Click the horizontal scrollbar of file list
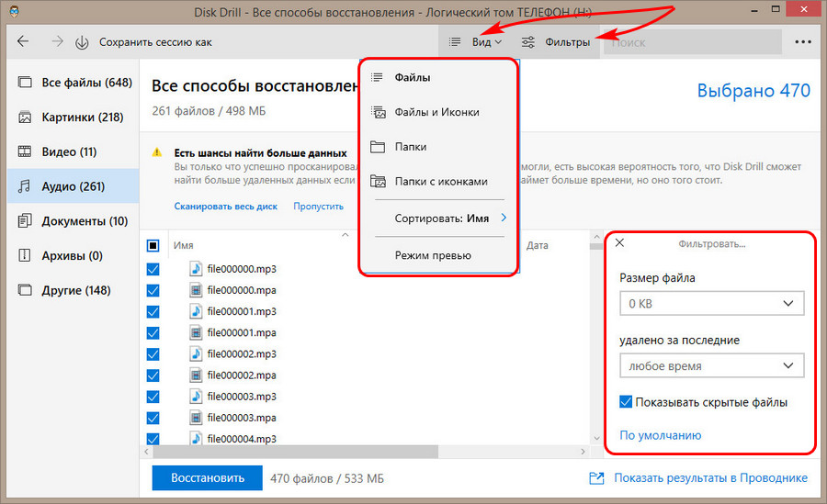This screenshot has height=504, width=827. click(x=295, y=452)
